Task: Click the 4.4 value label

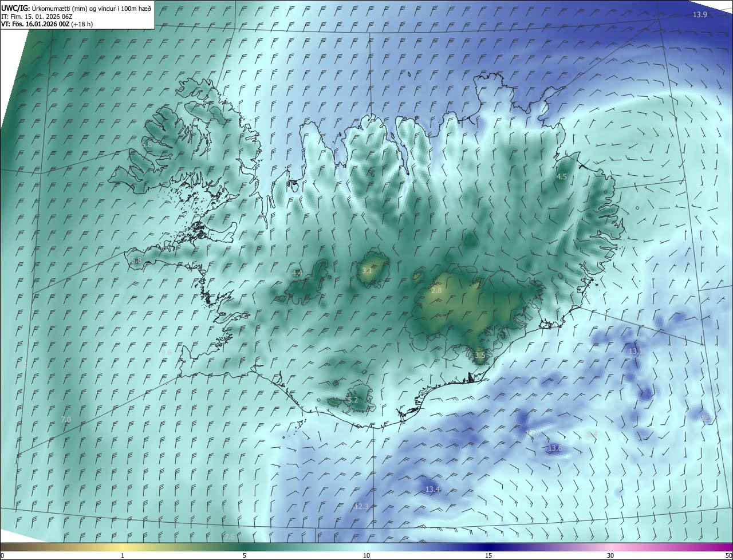Action: click(297, 273)
